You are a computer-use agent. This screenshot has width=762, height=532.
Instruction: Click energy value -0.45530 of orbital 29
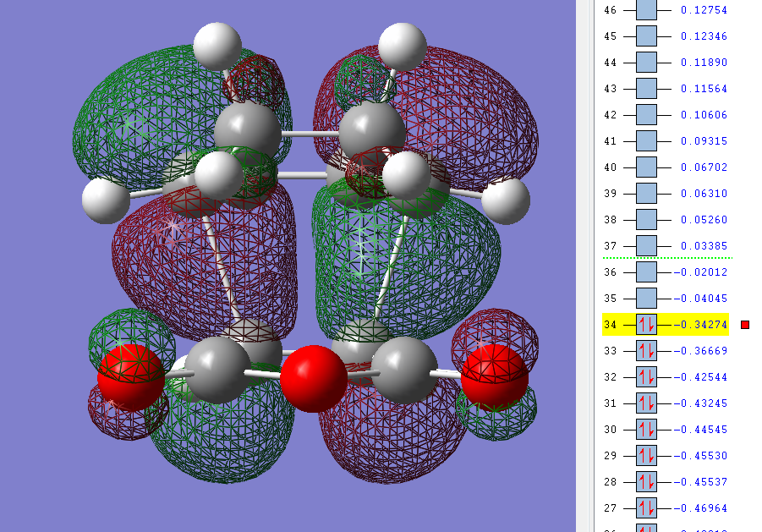coord(700,456)
